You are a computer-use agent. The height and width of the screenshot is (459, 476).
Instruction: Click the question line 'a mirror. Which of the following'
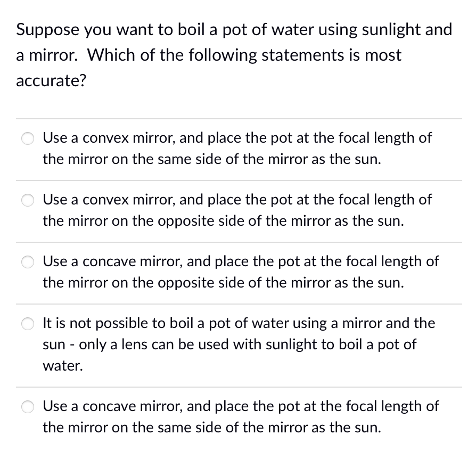pyautogui.click(x=209, y=55)
